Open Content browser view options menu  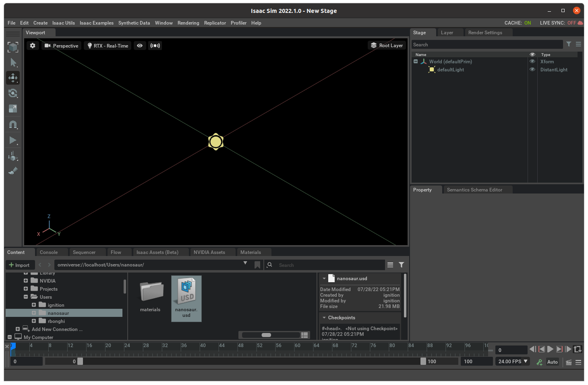(x=390, y=265)
